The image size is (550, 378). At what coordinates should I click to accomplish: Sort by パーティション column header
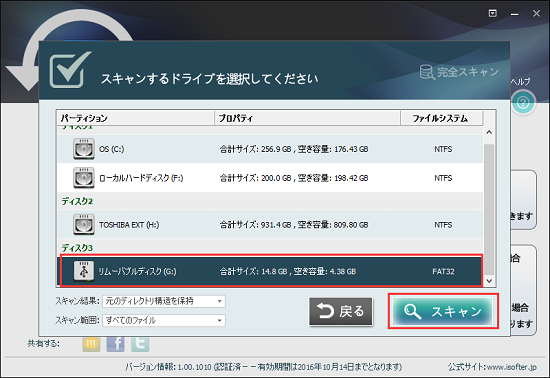click(x=135, y=118)
